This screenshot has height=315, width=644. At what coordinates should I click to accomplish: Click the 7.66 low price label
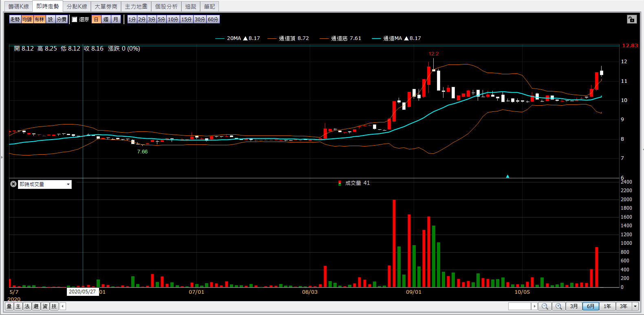click(x=142, y=152)
